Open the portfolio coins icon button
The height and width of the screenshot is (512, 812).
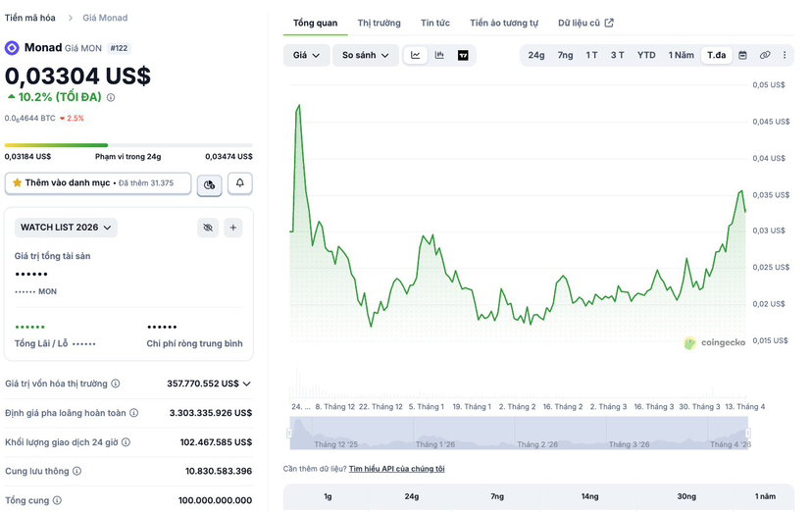(209, 184)
